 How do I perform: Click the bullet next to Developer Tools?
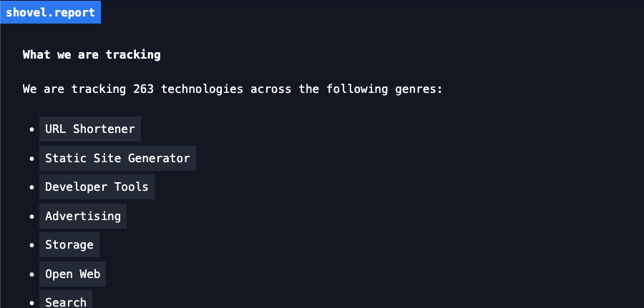pos(32,187)
